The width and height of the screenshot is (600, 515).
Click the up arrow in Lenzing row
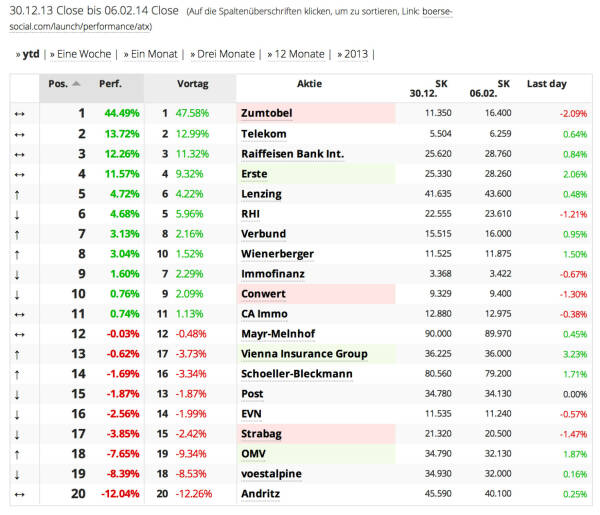click(x=20, y=193)
